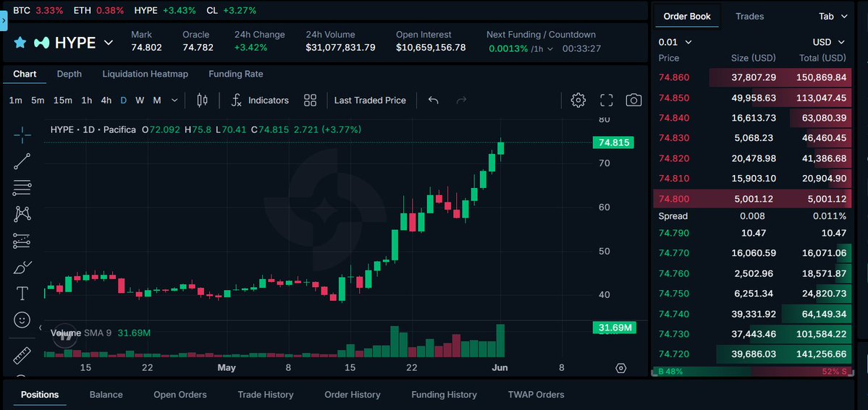Screen dimensions: 868x410
Task: View the Order History tab
Action: point(352,395)
